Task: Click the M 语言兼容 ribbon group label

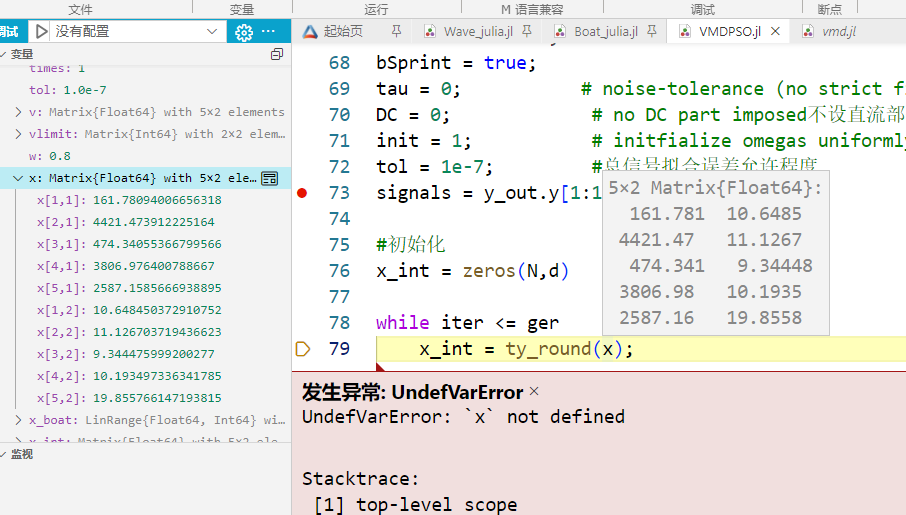Action: (x=532, y=9)
